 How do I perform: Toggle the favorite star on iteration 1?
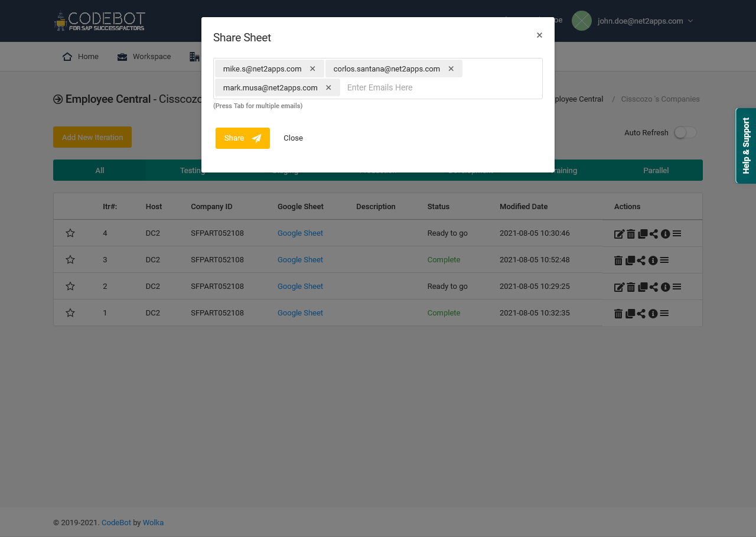(70, 313)
